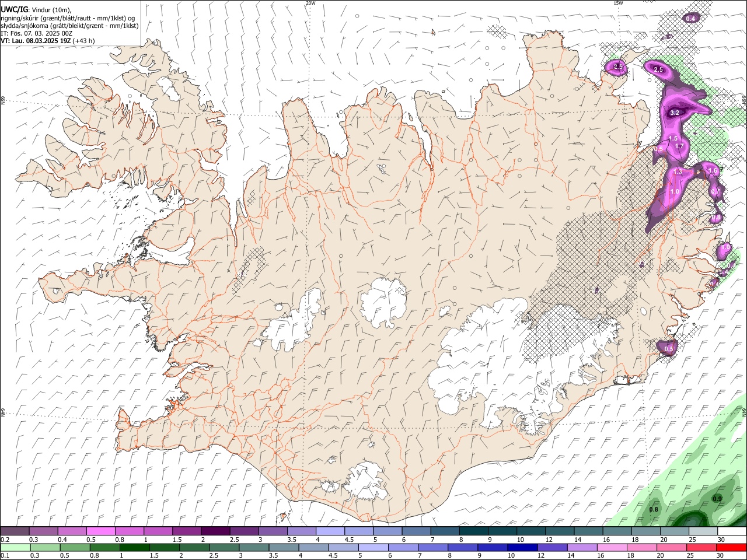This screenshot has width=747, height=560.
Task: Select the crimson 25 swatch on rain scale
Action: (701, 547)
